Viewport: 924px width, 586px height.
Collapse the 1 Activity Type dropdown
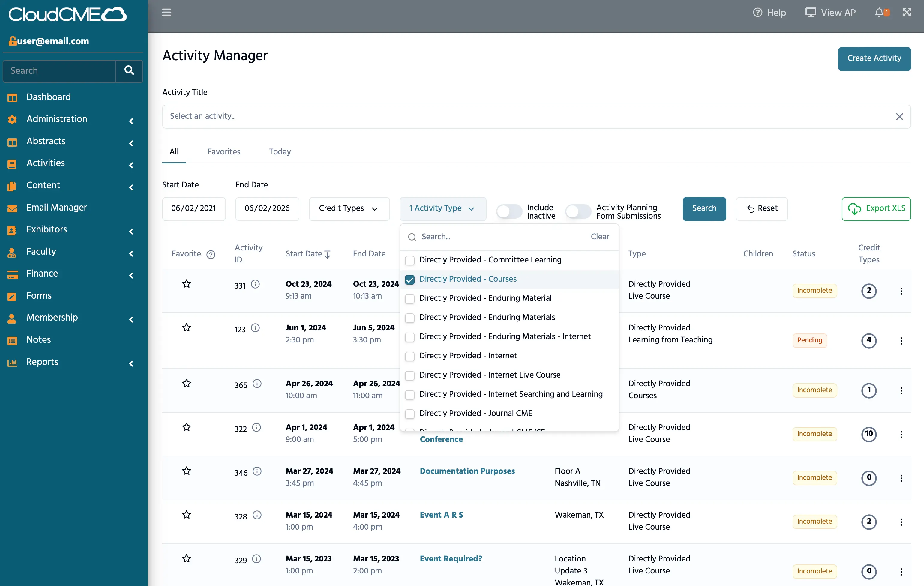(x=442, y=208)
